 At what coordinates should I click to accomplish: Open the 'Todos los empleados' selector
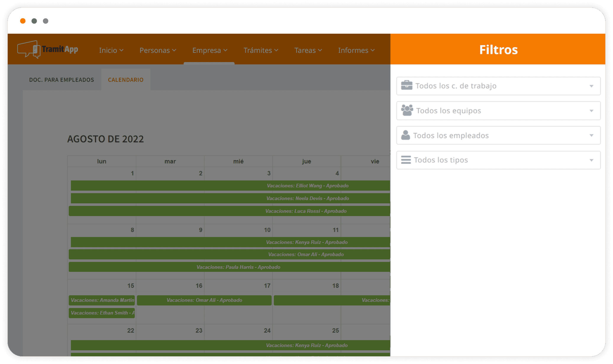[591, 135]
